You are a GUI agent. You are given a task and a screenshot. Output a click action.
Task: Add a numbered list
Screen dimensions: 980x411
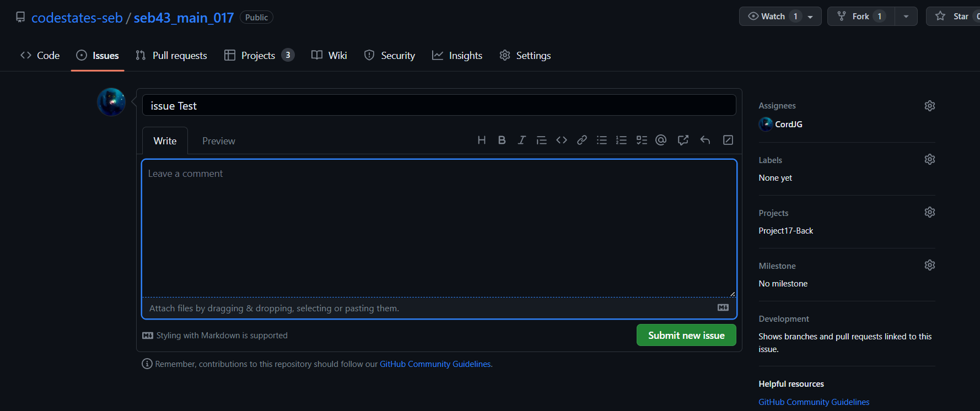tap(622, 140)
